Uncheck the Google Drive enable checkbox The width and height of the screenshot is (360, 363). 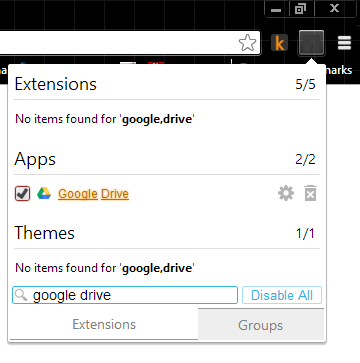tap(22, 194)
